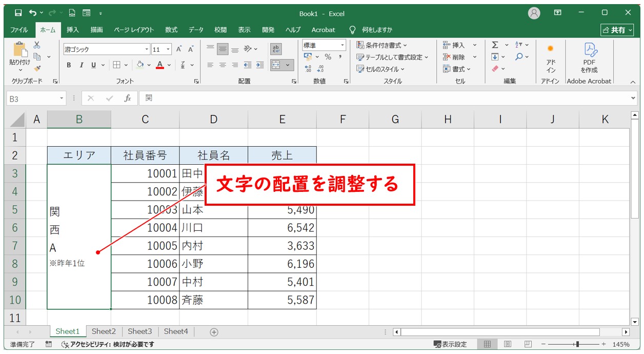Undo the last action

pyautogui.click(x=33, y=13)
